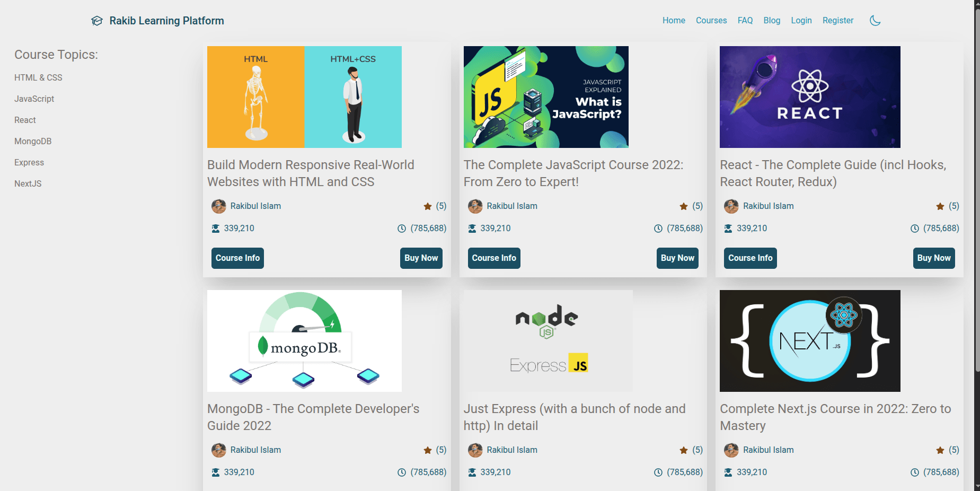
Task: Click Course Info on the HTML and CSS course
Action: coord(237,258)
